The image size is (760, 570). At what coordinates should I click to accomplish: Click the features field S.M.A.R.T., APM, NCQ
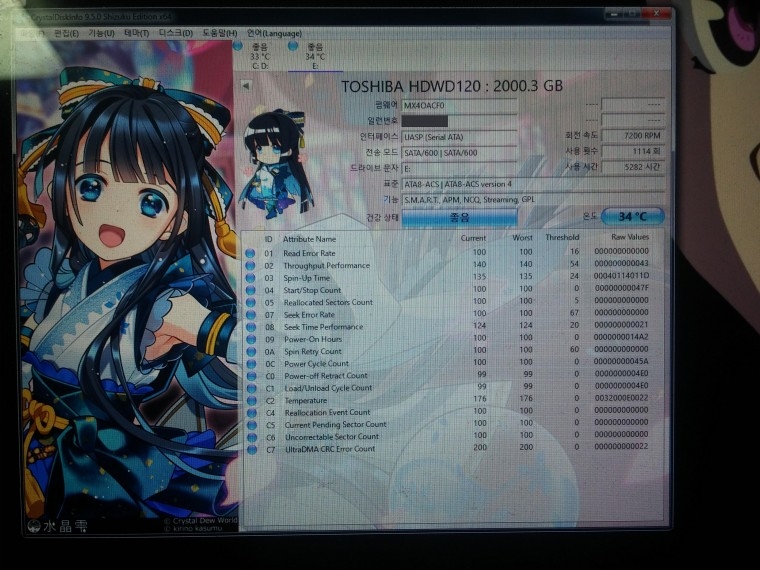533,200
